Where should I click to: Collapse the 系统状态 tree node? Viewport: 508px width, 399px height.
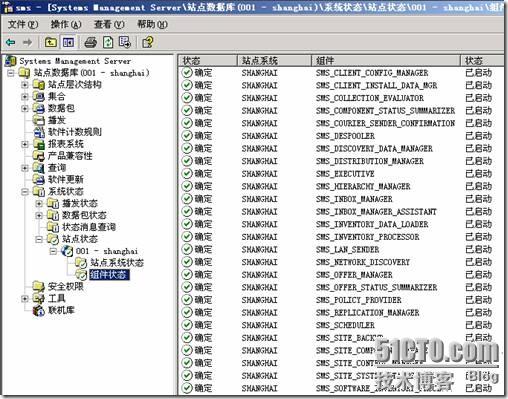tap(25, 192)
